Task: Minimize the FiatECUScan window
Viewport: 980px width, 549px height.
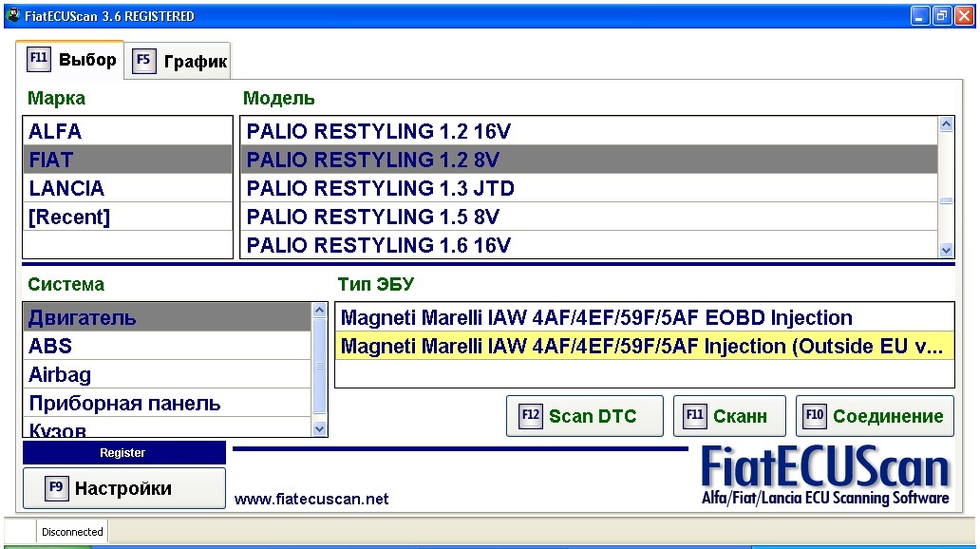Action: (x=920, y=15)
